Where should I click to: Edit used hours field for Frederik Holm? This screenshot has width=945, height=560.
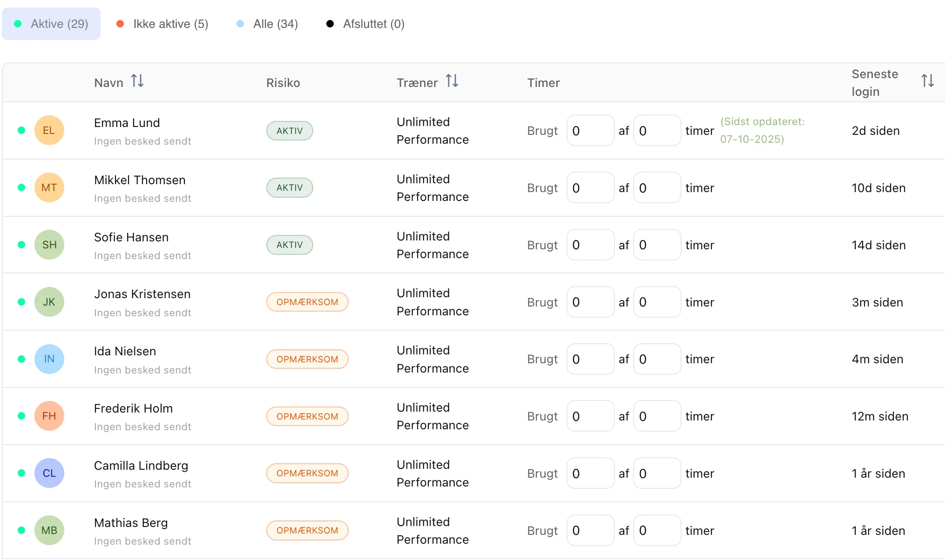(590, 416)
